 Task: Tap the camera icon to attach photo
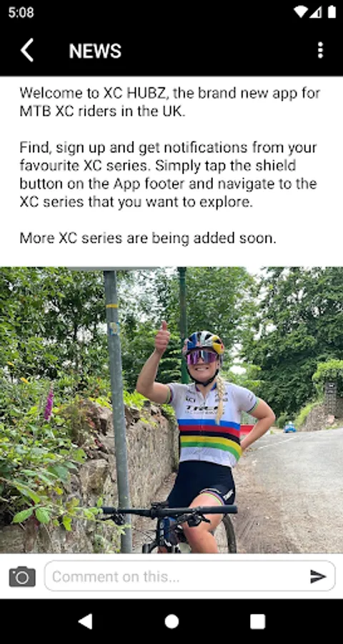click(x=22, y=577)
